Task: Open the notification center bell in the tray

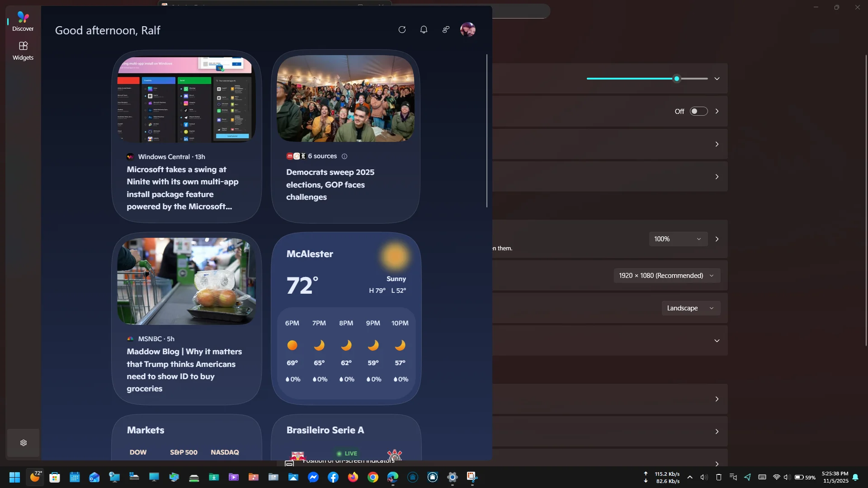Action: pyautogui.click(x=856, y=477)
